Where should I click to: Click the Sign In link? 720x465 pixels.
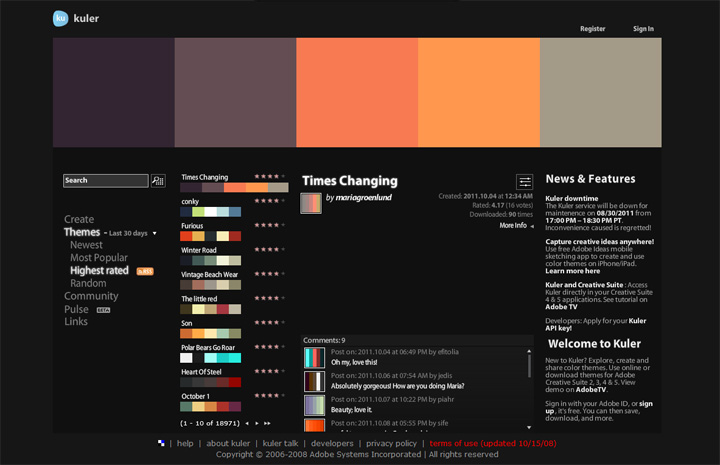(643, 29)
